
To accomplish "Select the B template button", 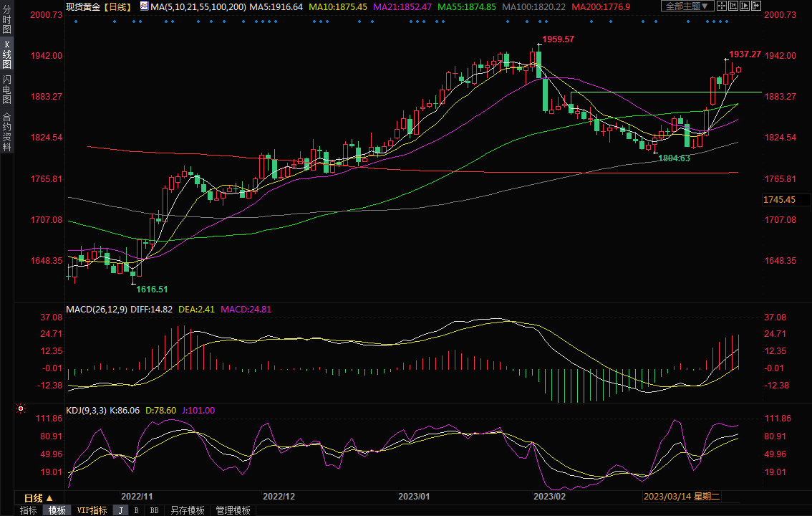I will click(x=137, y=510).
